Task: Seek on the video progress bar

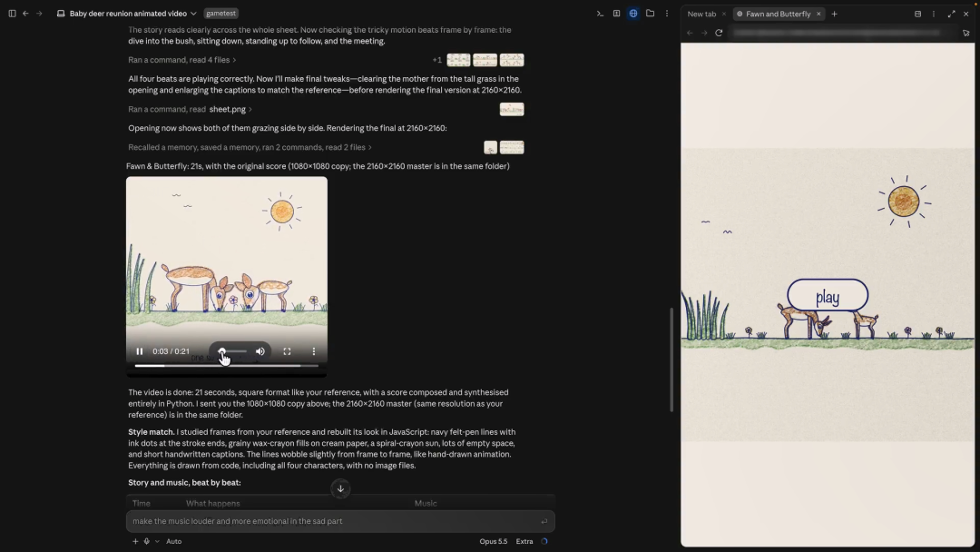Action: pos(226,366)
